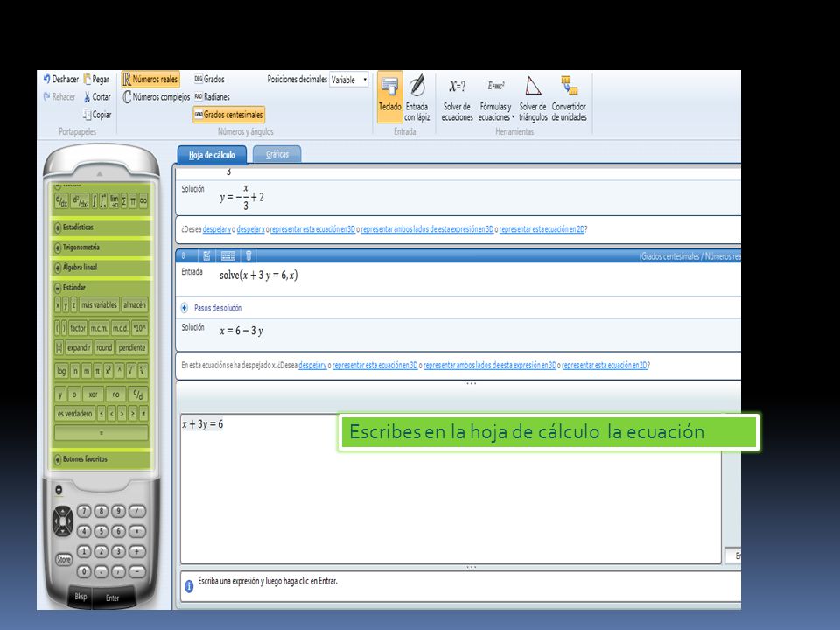Click the m.c.m. button
This screenshot has height=630, width=840.
[x=99, y=328]
